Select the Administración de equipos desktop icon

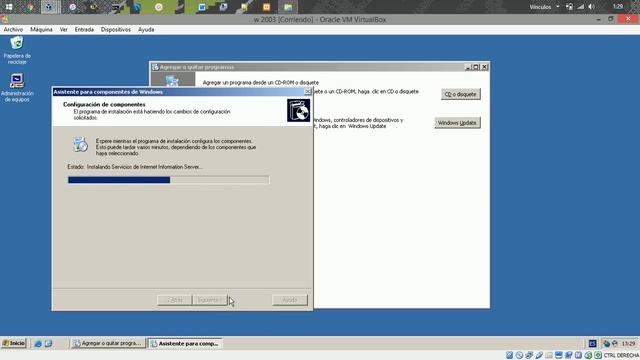pos(17,88)
